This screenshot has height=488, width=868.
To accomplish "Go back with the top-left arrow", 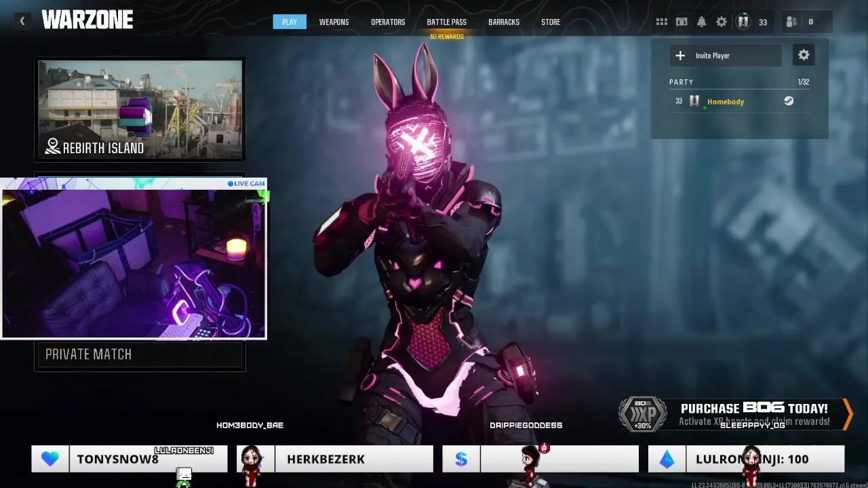I will [22, 22].
